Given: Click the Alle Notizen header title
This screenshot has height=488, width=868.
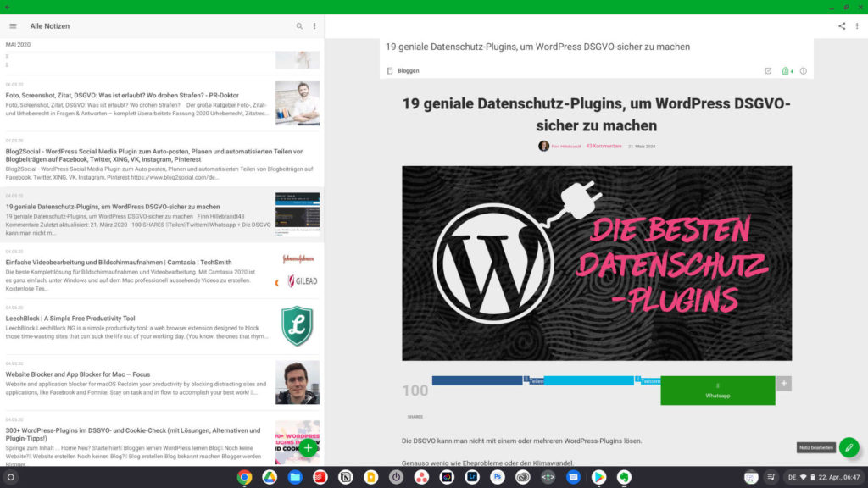Looking at the screenshot, I should 50,26.
